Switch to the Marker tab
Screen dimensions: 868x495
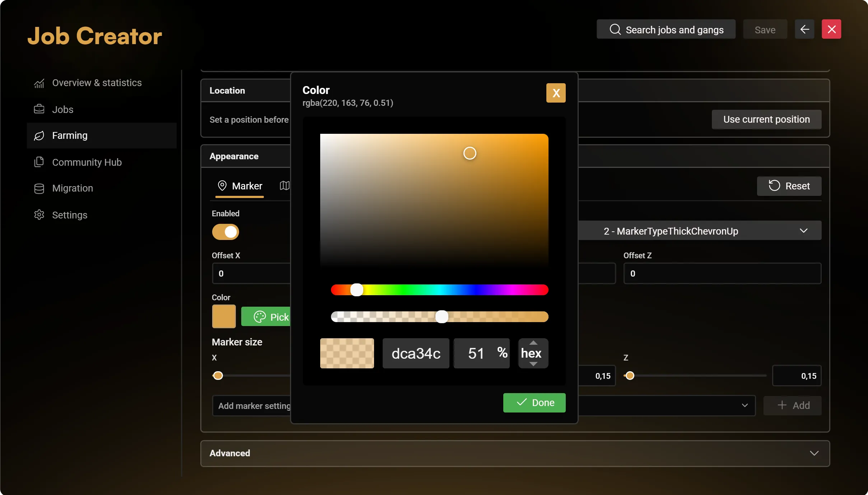(239, 186)
